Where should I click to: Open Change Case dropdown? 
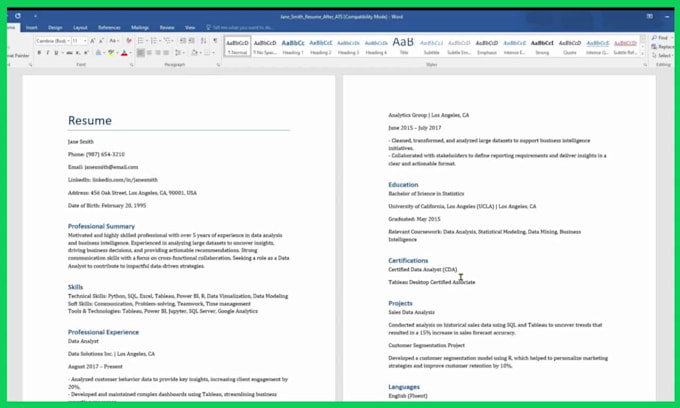(114, 41)
